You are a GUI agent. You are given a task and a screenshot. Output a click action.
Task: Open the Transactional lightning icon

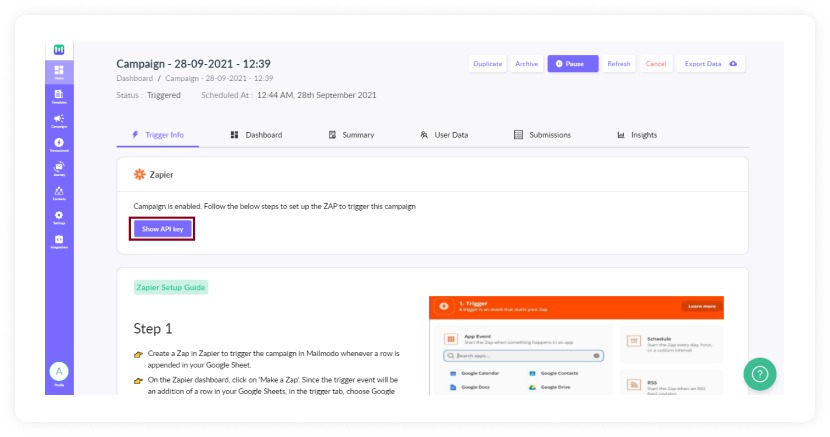pos(59,144)
